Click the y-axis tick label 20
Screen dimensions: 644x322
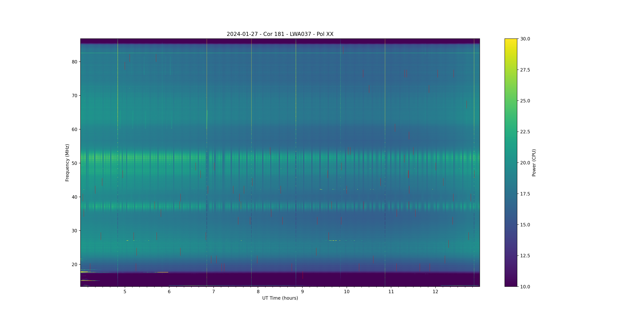coord(75,265)
